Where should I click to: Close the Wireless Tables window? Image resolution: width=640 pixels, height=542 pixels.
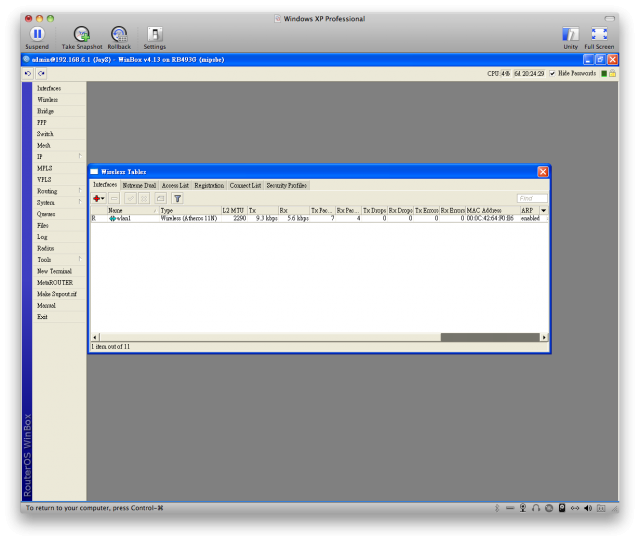click(x=542, y=172)
